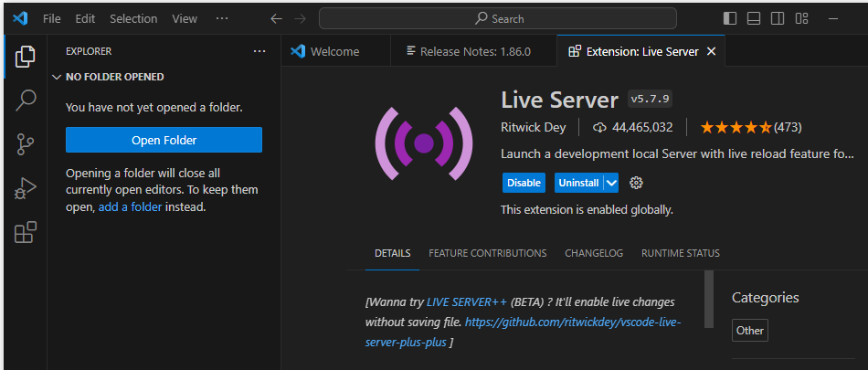
Task: Switch to FEATURE CONTRIBUTIONS tab
Action: pyautogui.click(x=488, y=253)
